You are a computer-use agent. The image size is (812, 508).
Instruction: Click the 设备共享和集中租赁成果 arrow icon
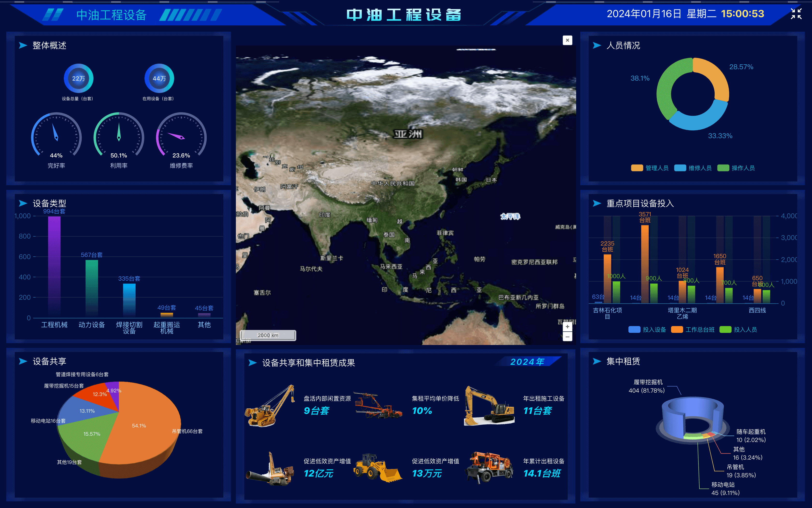click(253, 363)
